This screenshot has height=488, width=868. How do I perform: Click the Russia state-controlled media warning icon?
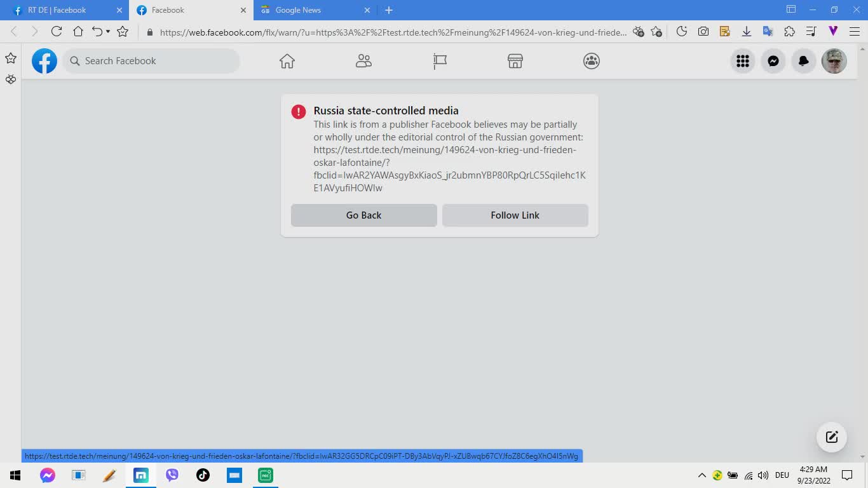(299, 111)
